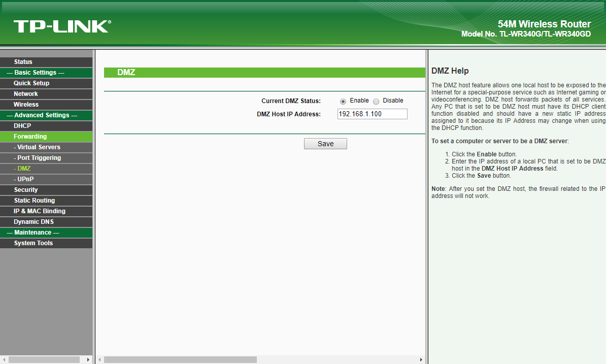Click the sidebar horizontal scrollbar thumb
The height and width of the screenshot is (364, 606).
[44, 360]
